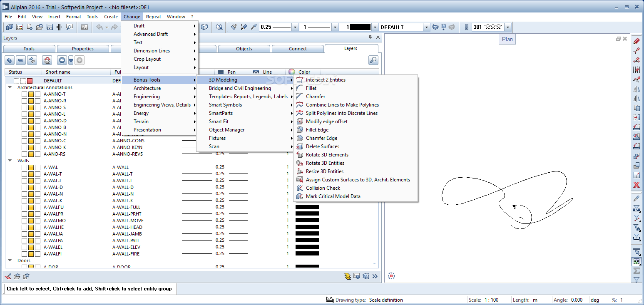The height and width of the screenshot is (305, 644).
Task: Click the help question-mark icon in toolbar
Action: click(x=219, y=27)
